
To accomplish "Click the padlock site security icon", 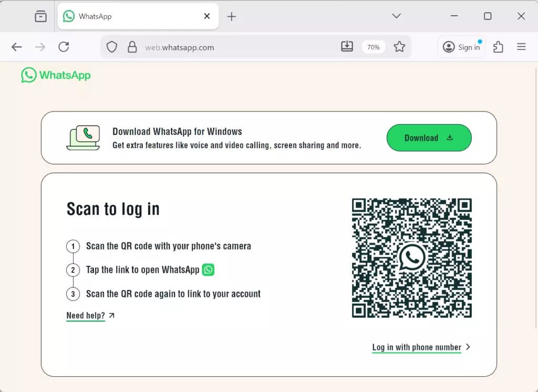I will point(132,47).
